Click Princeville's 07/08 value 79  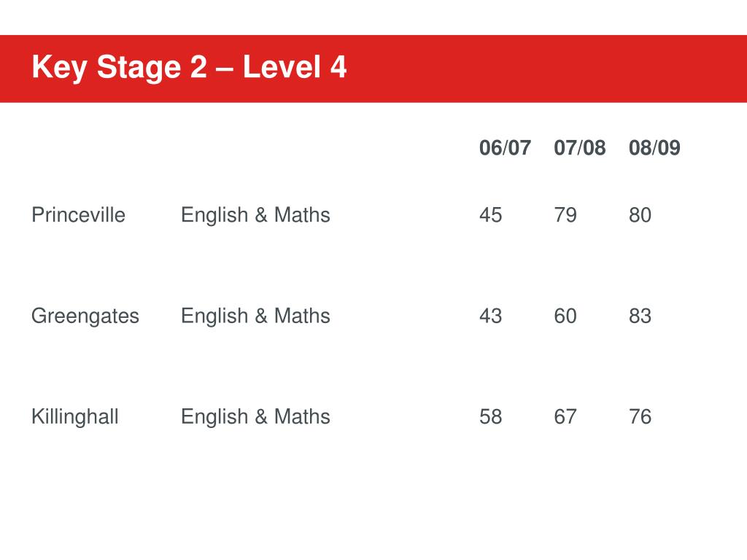(565, 215)
